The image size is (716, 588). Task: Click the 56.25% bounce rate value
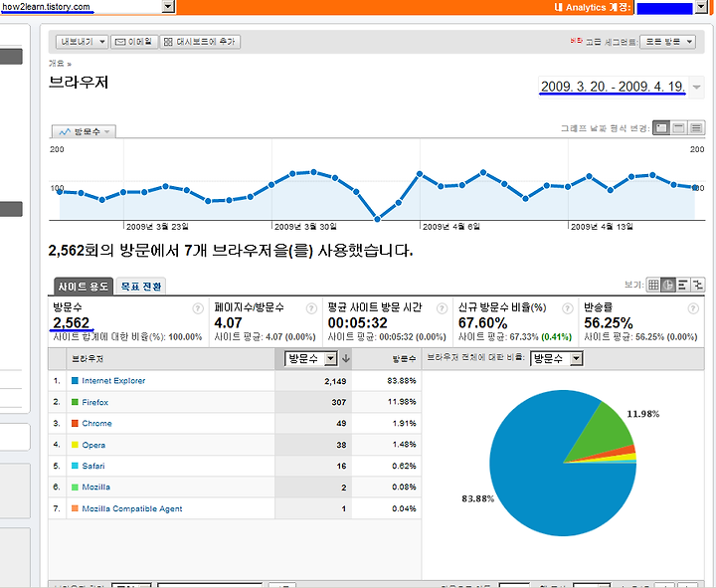coord(609,323)
